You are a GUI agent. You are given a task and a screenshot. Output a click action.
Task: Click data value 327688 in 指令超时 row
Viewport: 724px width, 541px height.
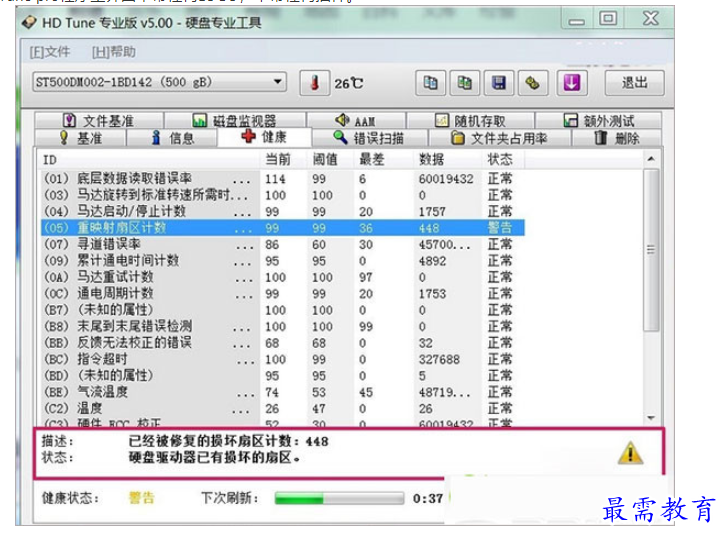tap(439, 360)
